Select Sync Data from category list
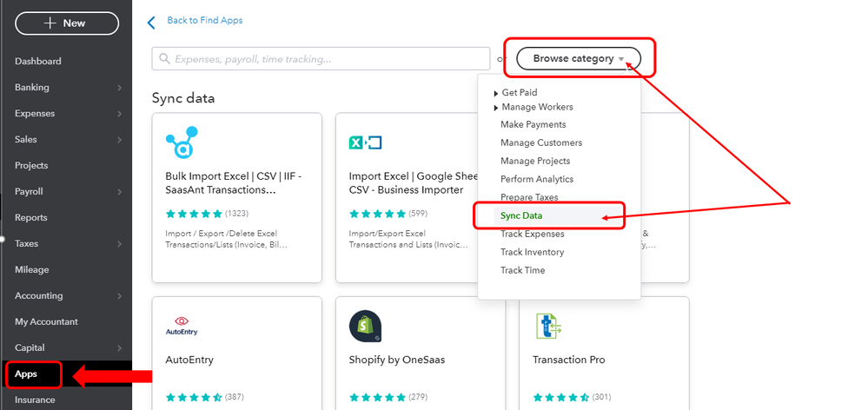 tap(521, 215)
